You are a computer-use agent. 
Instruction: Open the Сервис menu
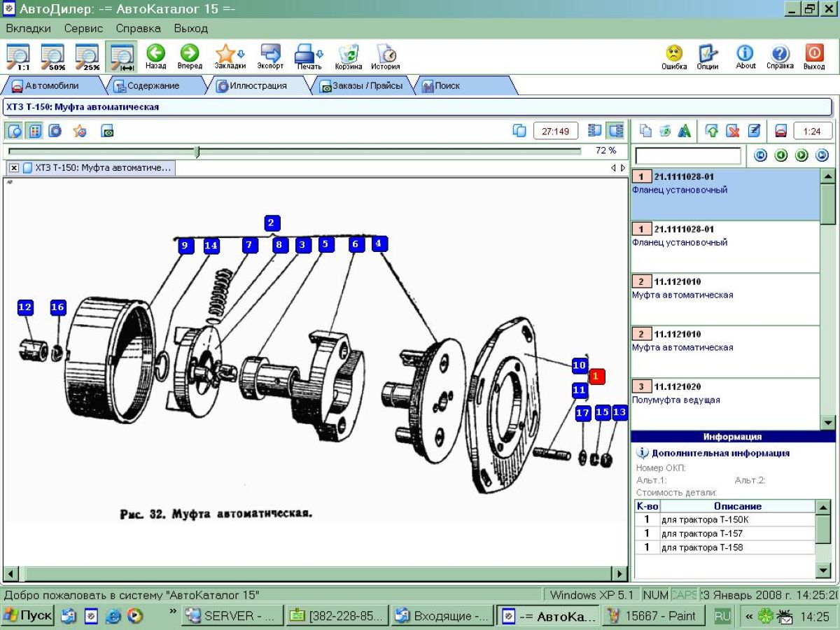pyautogui.click(x=83, y=29)
